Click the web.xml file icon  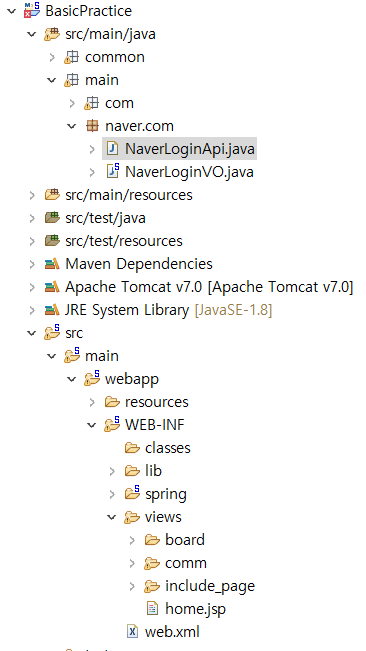(x=132, y=632)
